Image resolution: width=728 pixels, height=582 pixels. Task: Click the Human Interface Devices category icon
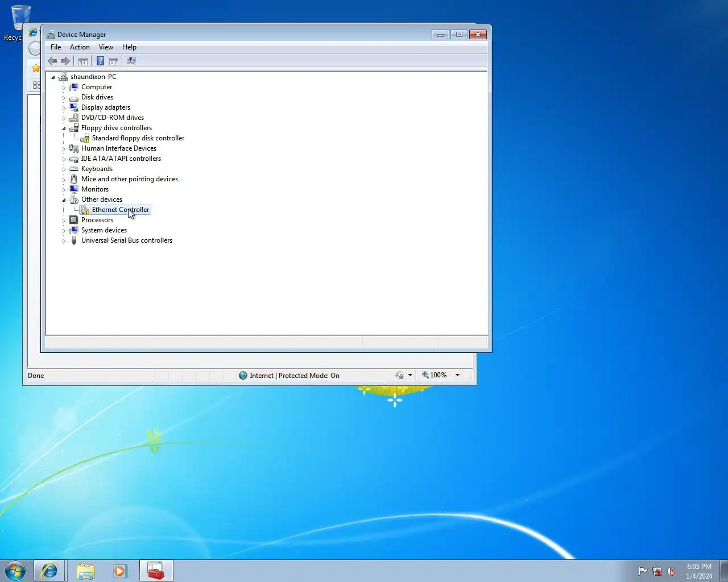pyautogui.click(x=73, y=148)
